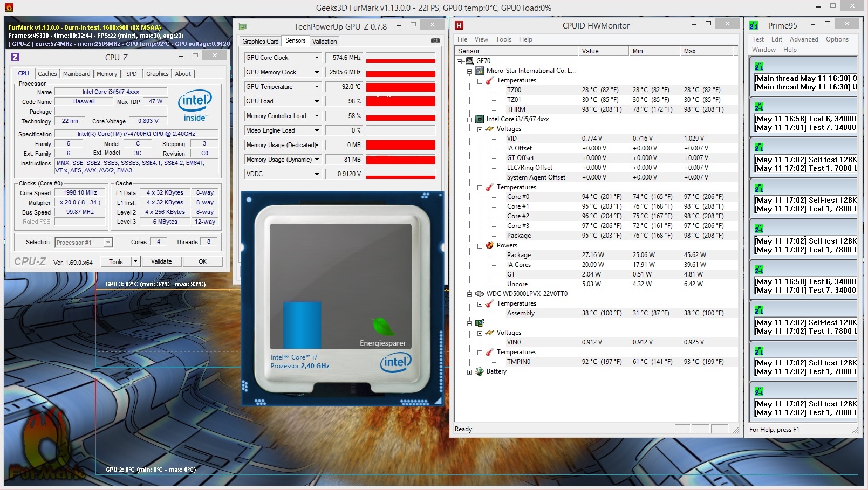Viewport: 868px width, 490px height.
Task: Open the Prime95 Advanced menu
Action: tap(804, 39)
